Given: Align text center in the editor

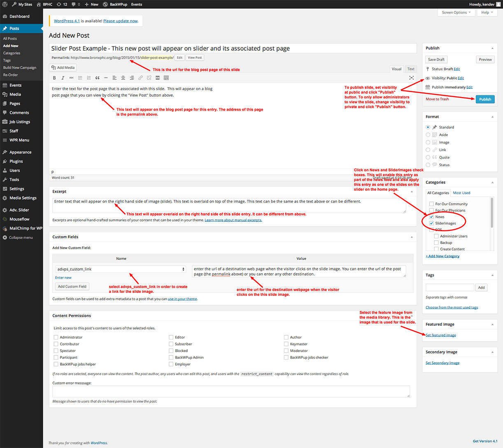Looking at the screenshot, I should click(123, 78).
